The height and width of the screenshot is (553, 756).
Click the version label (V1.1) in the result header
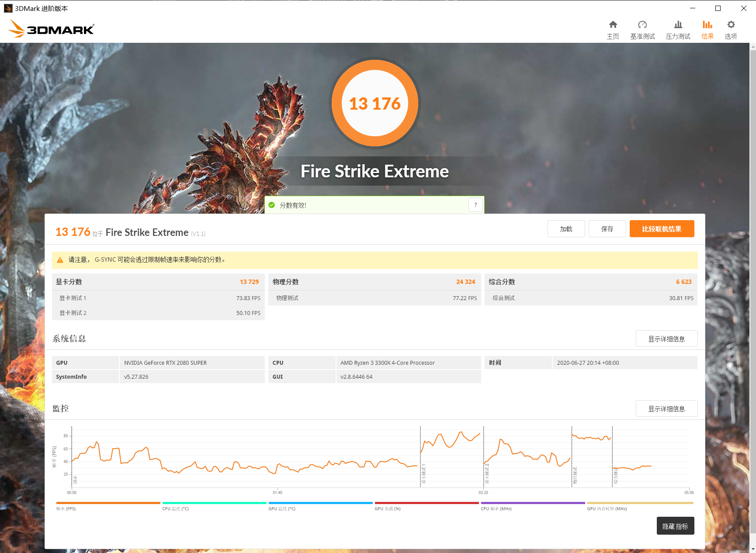[x=198, y=234]
